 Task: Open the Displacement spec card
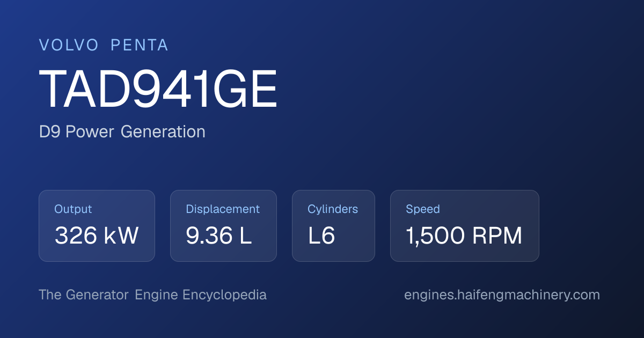click(x=223, y=226)
